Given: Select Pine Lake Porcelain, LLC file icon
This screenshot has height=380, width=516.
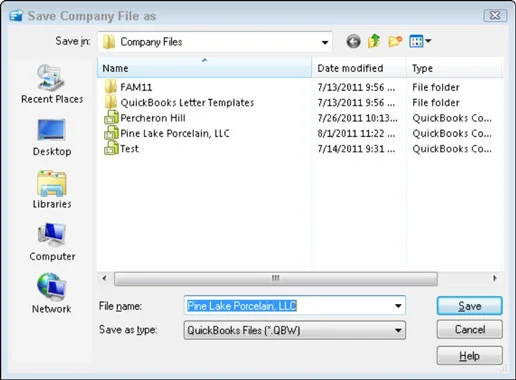Looking at the screenshot, I should (x=111, y=133).
